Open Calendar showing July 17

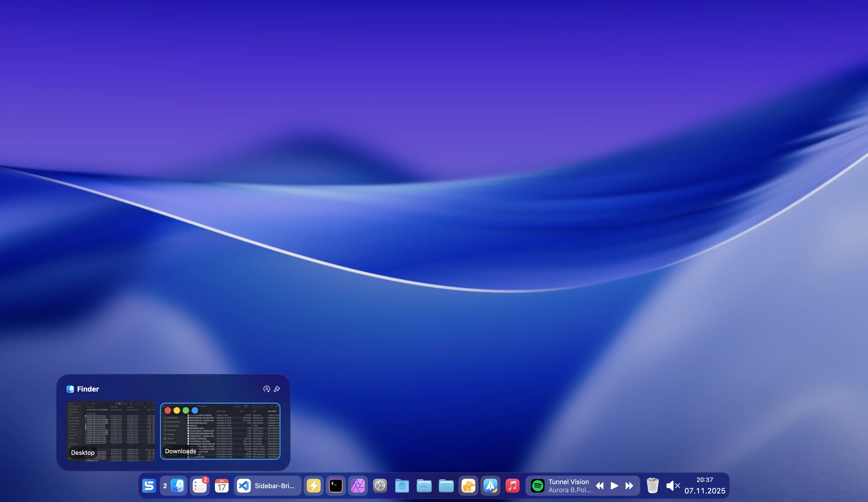tap(222, 485)
